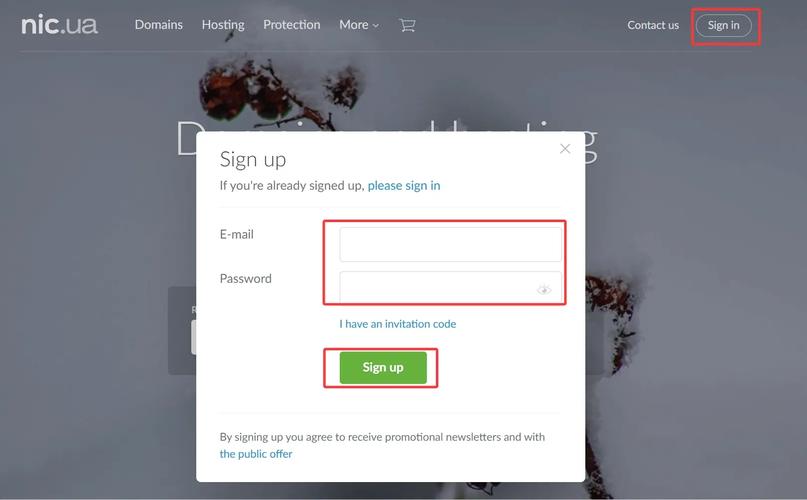Go to the Protection section
This screenshot has width=807, height=500.
[291, 25]
